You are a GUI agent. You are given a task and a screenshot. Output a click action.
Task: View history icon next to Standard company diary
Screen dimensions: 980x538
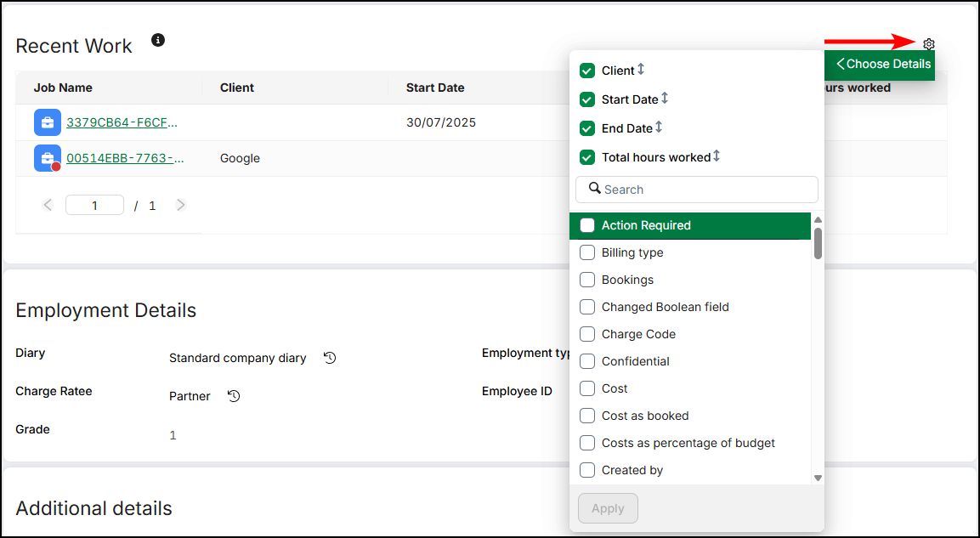click(330, 358)
